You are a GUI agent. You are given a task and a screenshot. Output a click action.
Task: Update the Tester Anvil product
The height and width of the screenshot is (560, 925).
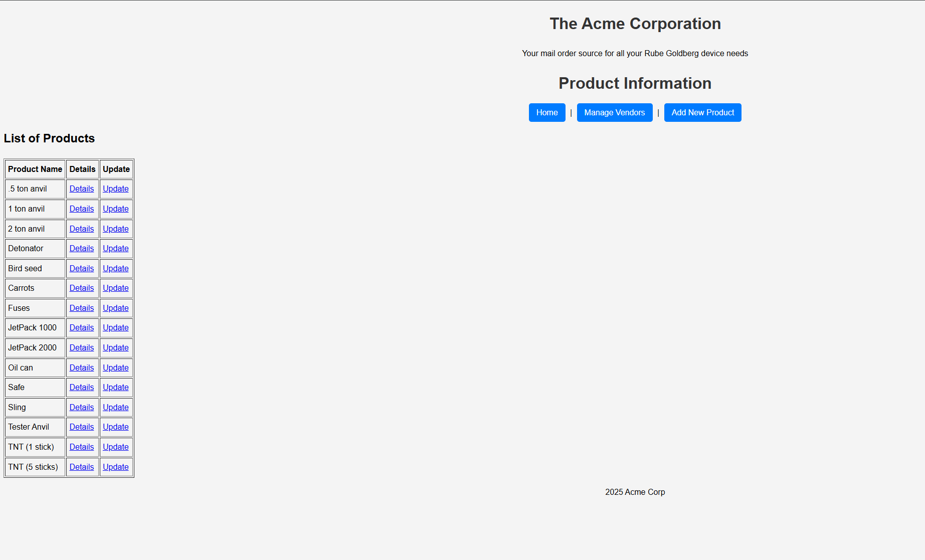(x=115, y=427)
